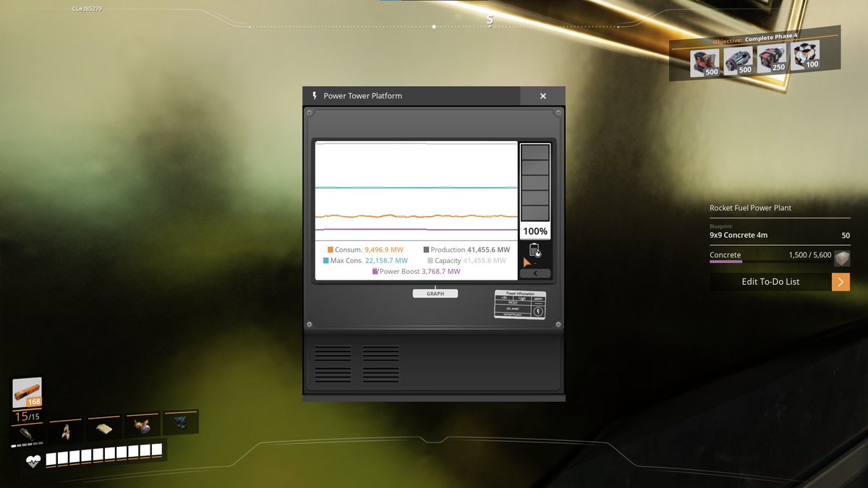Click the Power Tower Platform title text
868x488 pixels.
[x=362, y=96]
